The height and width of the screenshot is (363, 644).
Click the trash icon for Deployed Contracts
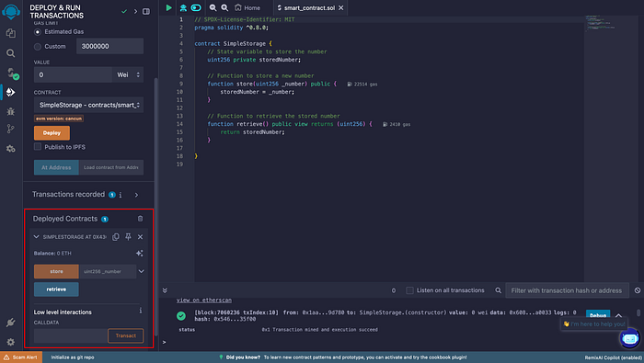(x=140, y=219)
